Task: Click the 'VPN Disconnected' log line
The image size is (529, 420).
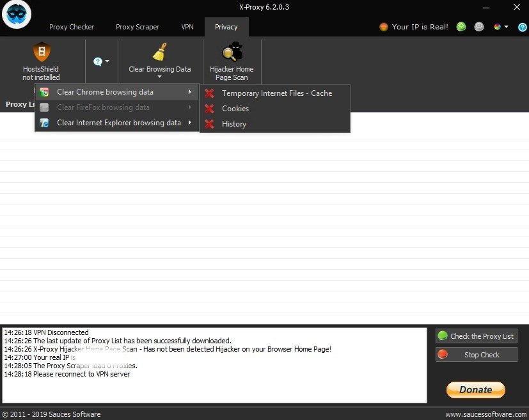Action: point(46,332)
